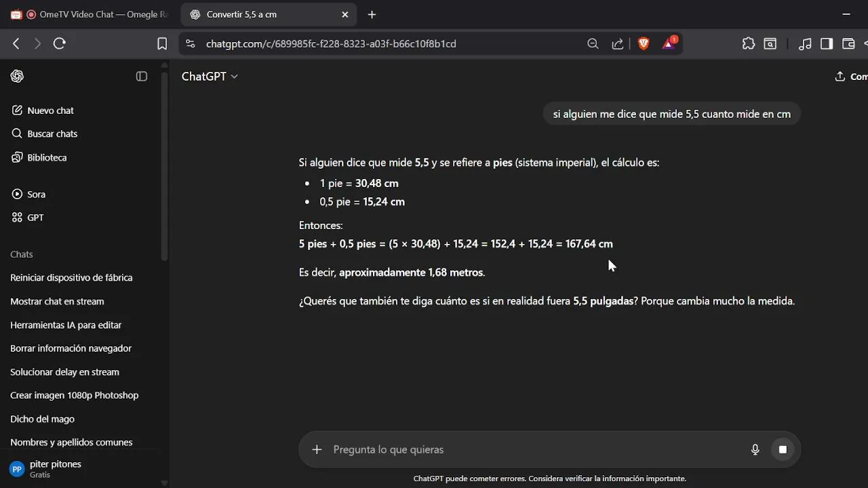Viewport: 868px width, 488px height.
Task: Stop the response with the square button
Action: point(783,449)
